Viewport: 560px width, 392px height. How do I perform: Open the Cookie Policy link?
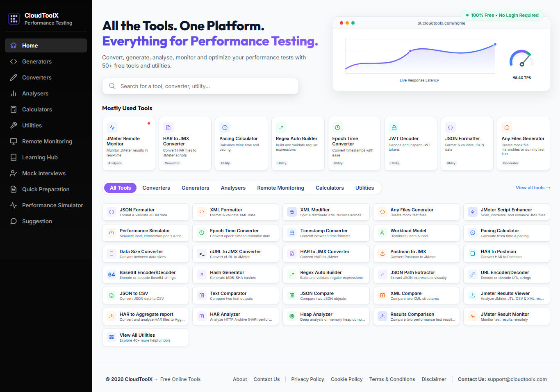(x=347, y=379)
